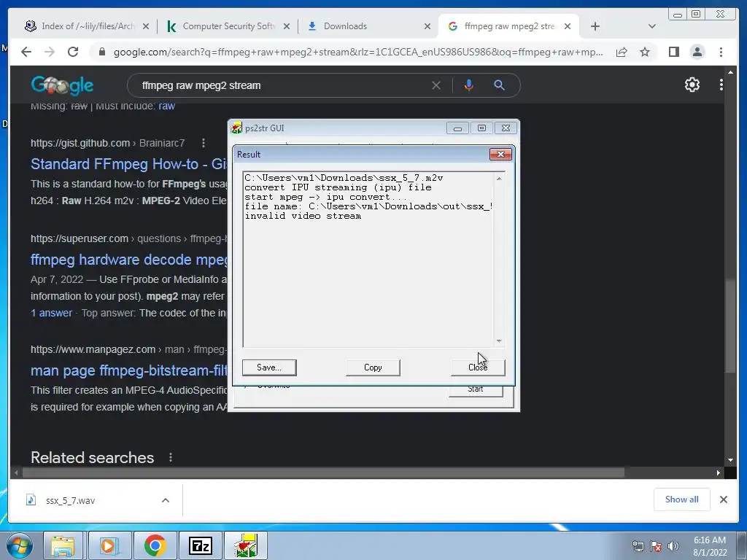This screenshot has height=560, width=747.
Task: Click the page vertical scrollbar thumb
Action: [730, 327]
